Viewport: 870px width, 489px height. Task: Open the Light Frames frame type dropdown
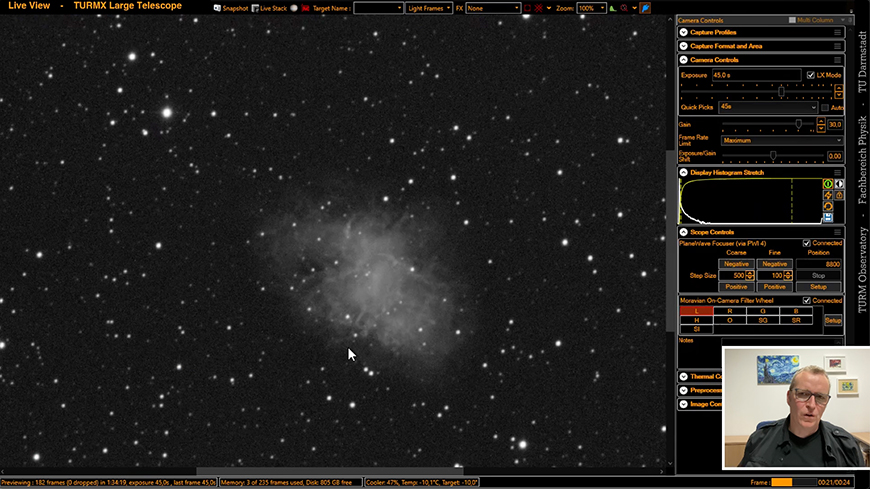(x=429, y=8)
